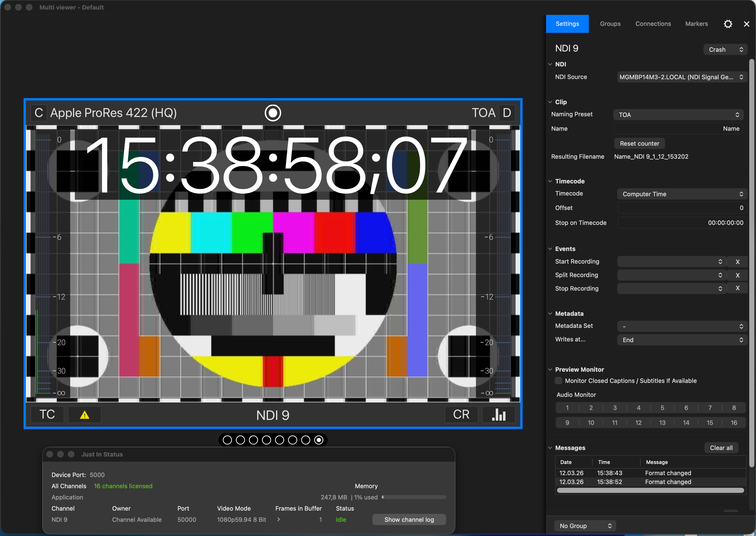Viewport: 756px width, 536px height.
Task: Clear the Start Recording event with X
Action: pyautogui.click(x=737, y=262)
